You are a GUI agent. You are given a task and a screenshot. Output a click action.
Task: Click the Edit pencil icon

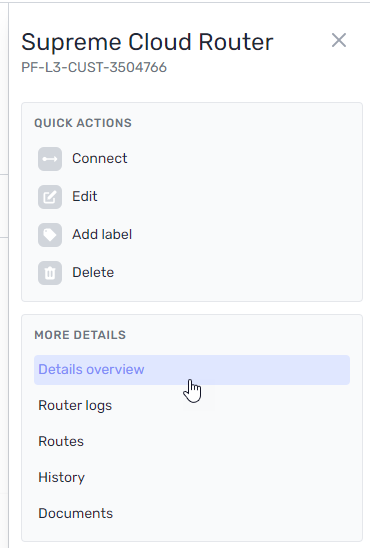[50, 197]
